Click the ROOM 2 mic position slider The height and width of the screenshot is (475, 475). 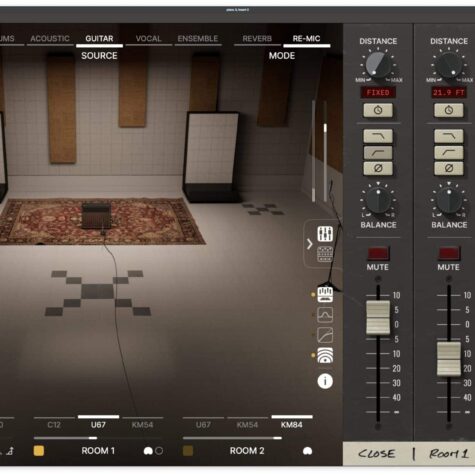pyautogui.click(x=277, y=438)
